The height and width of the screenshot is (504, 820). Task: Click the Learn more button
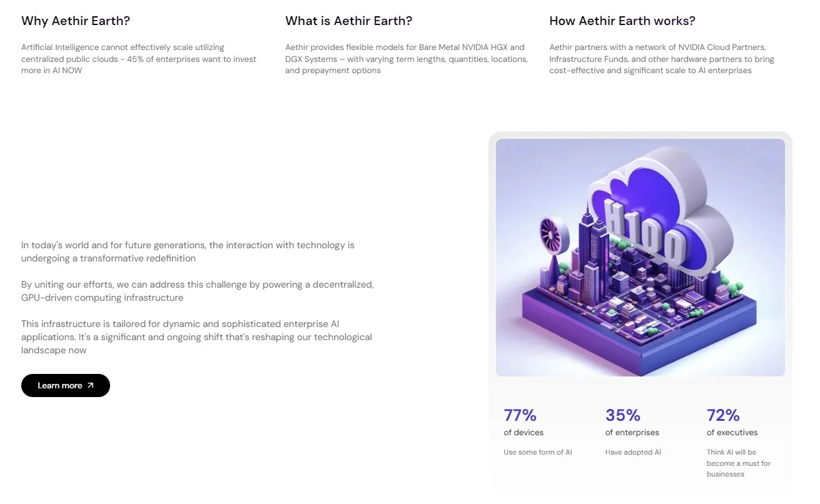pyautogui.click(x=65, y=385)
